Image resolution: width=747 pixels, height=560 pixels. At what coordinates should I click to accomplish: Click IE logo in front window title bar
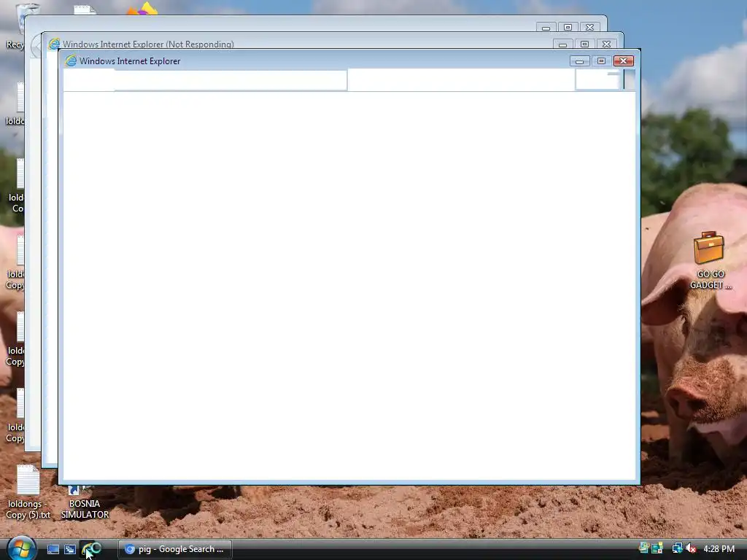pos(71,61)
